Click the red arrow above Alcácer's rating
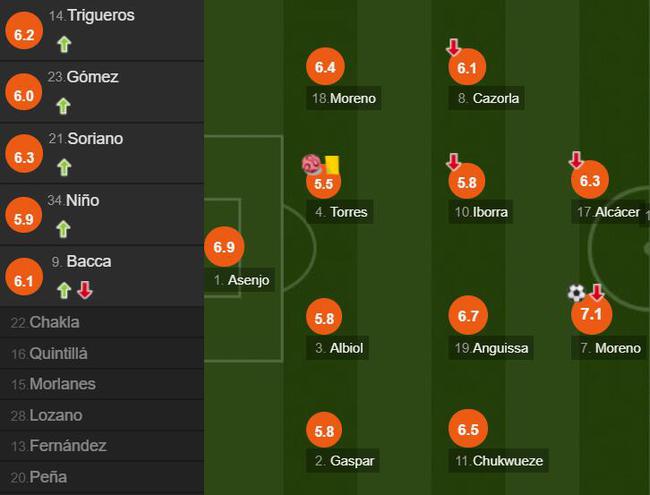650x495 pixels. (576, 160)
